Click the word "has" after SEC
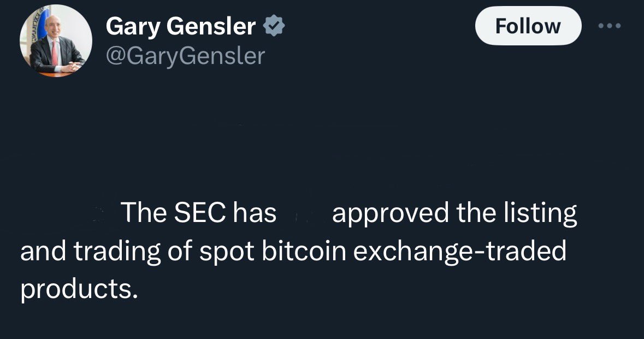This screenshot has width=644, height=339. click(x=255, y=213)
